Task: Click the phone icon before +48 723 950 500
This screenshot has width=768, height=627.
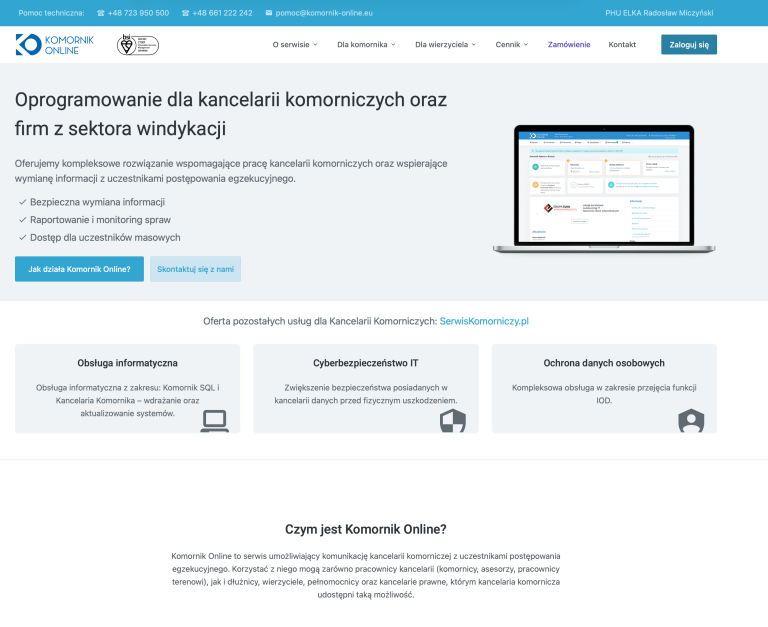Action: pyautogui.click(x=101, y=13)
